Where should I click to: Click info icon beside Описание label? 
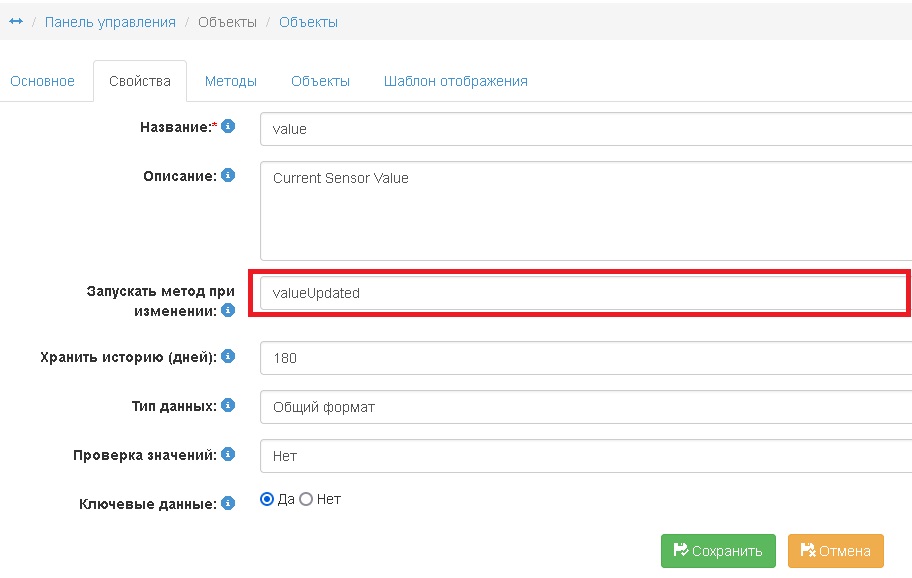(228, 176)
